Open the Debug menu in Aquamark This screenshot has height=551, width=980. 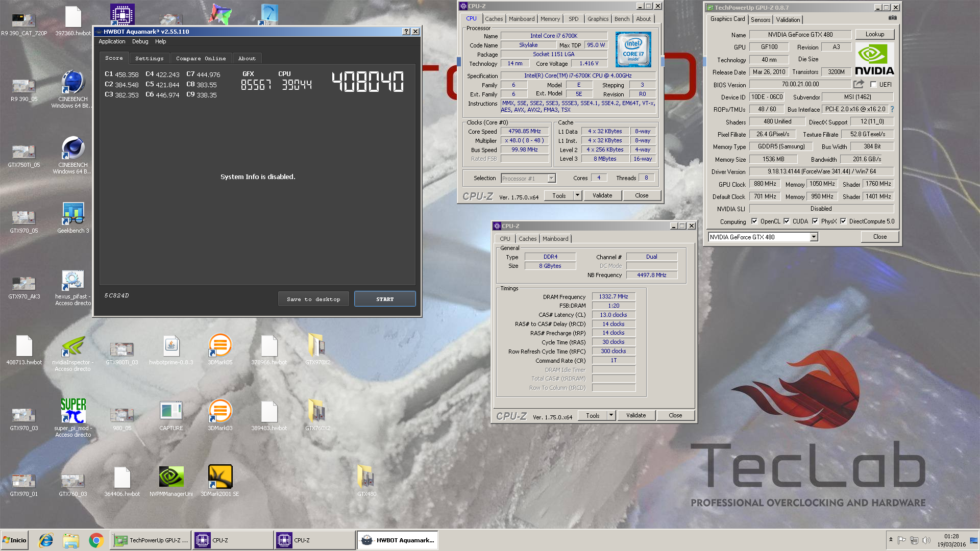[140, 42]
